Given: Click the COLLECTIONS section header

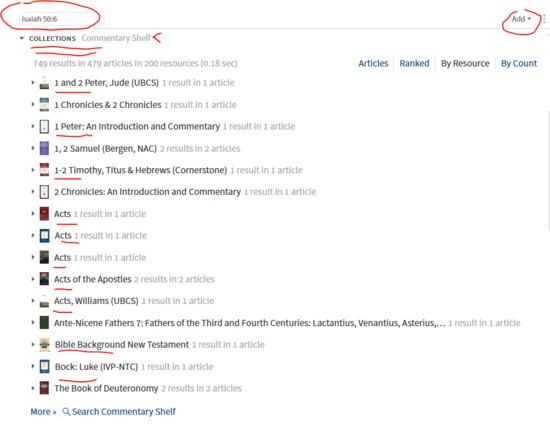Looking at the screenshot, I should click(x=52, y=38).
